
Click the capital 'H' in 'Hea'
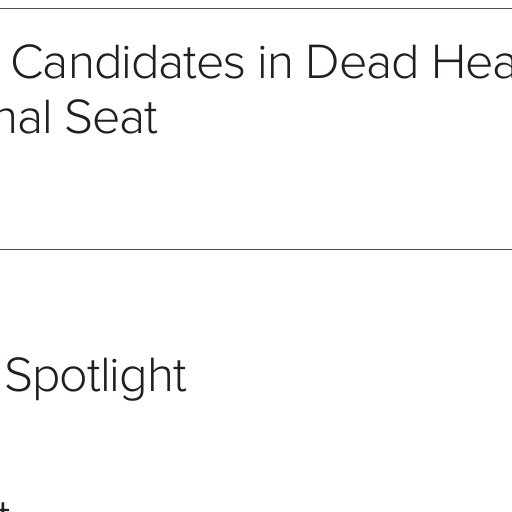447,62
